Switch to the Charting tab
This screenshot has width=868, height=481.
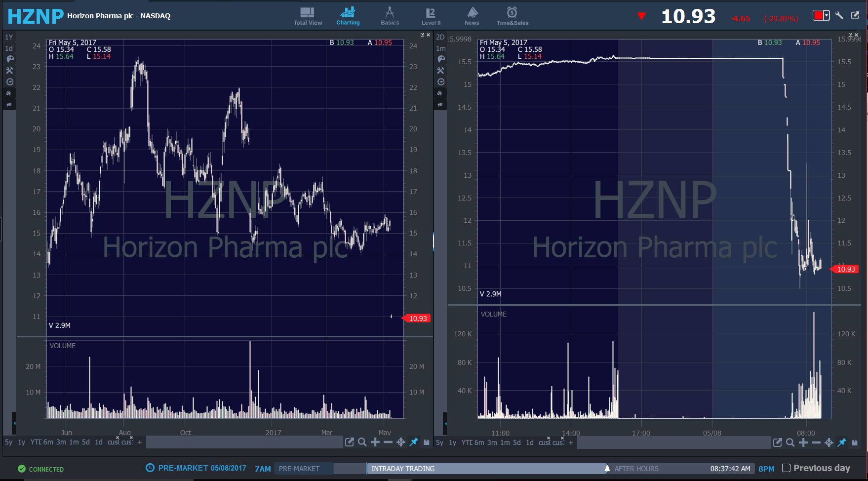tap(348, 16)
